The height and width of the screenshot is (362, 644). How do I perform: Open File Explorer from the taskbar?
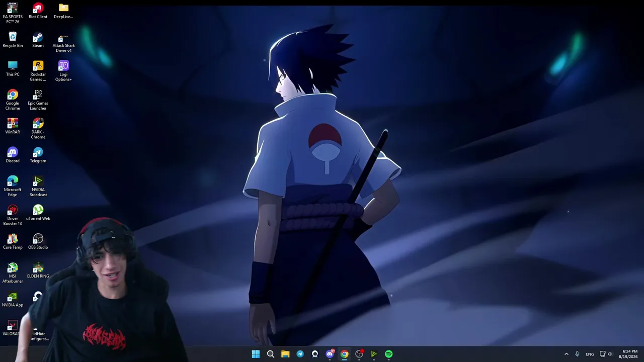pos(285,354)
